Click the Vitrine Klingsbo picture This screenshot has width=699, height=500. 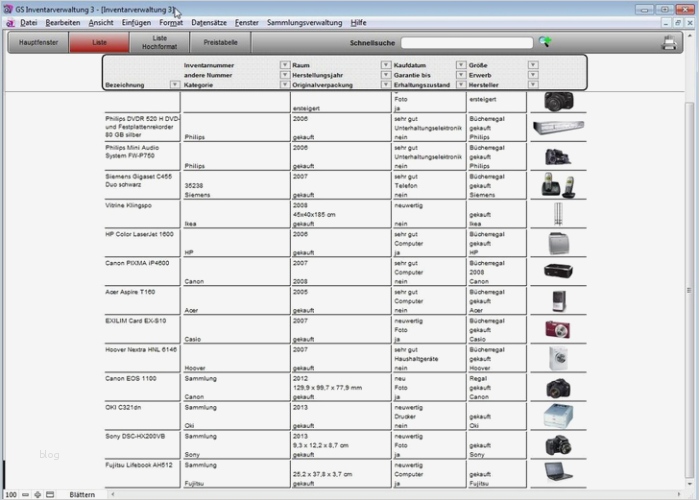click(558, 214)
